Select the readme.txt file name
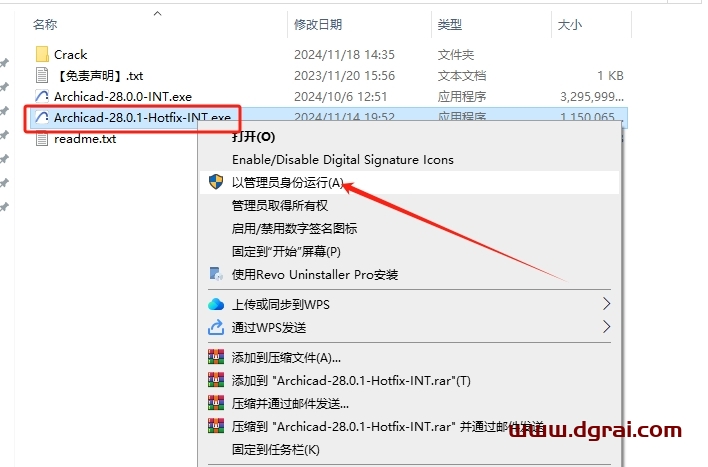This screenshot has width=708, height=467. [85, 138]
